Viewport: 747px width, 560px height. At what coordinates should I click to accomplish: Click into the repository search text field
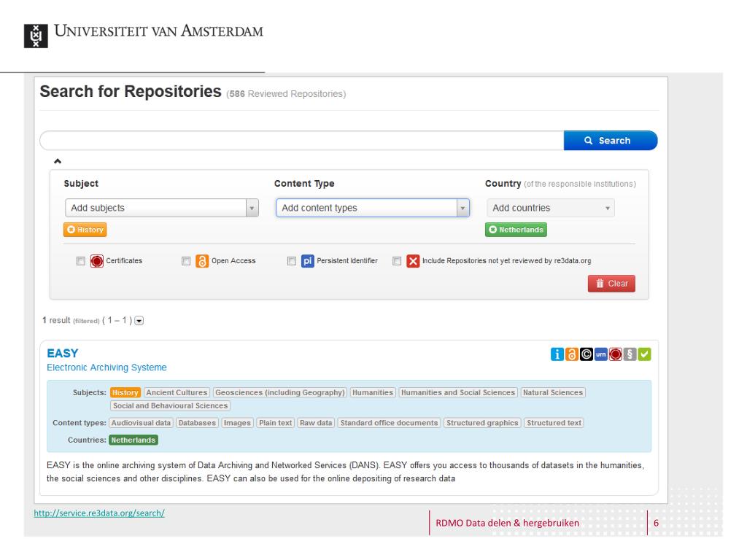[301, 141]
